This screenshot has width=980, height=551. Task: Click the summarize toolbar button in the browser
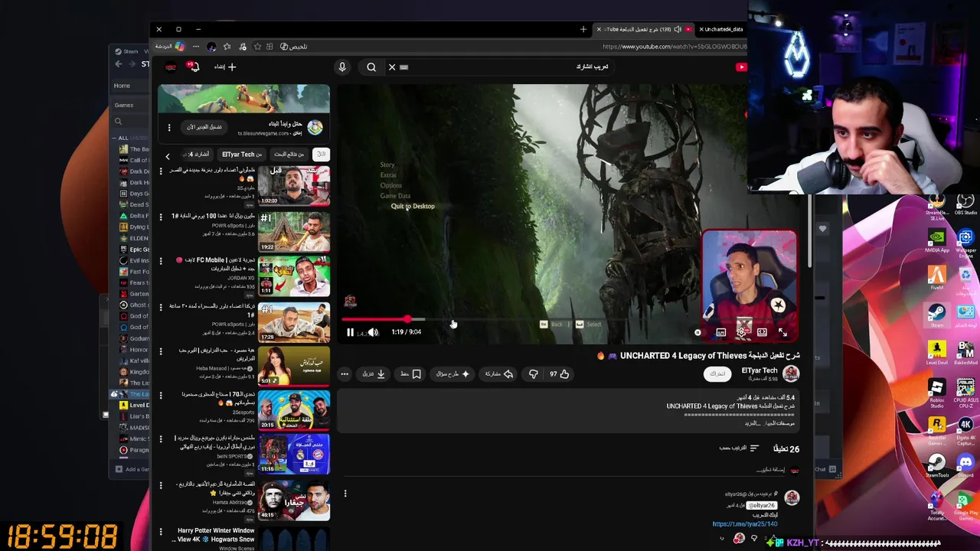tap(293, 47)
